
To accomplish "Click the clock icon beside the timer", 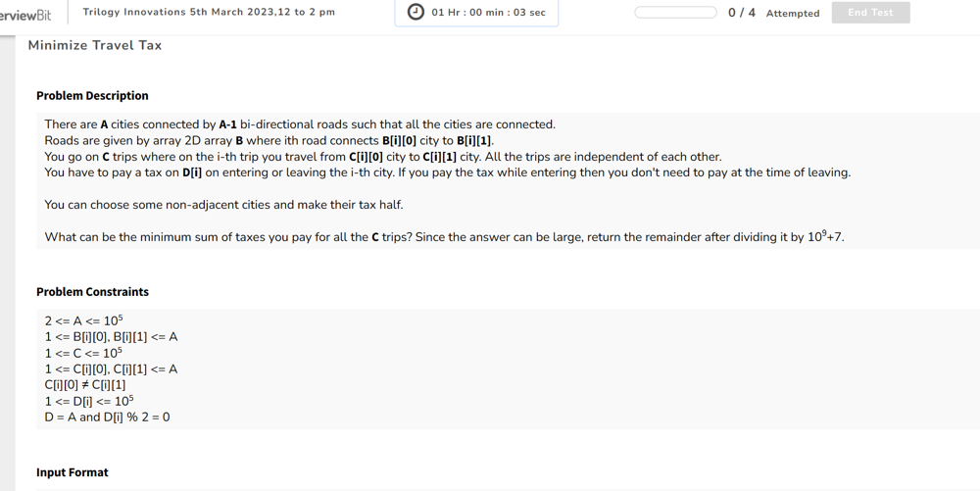I will (x=416, y=12).
